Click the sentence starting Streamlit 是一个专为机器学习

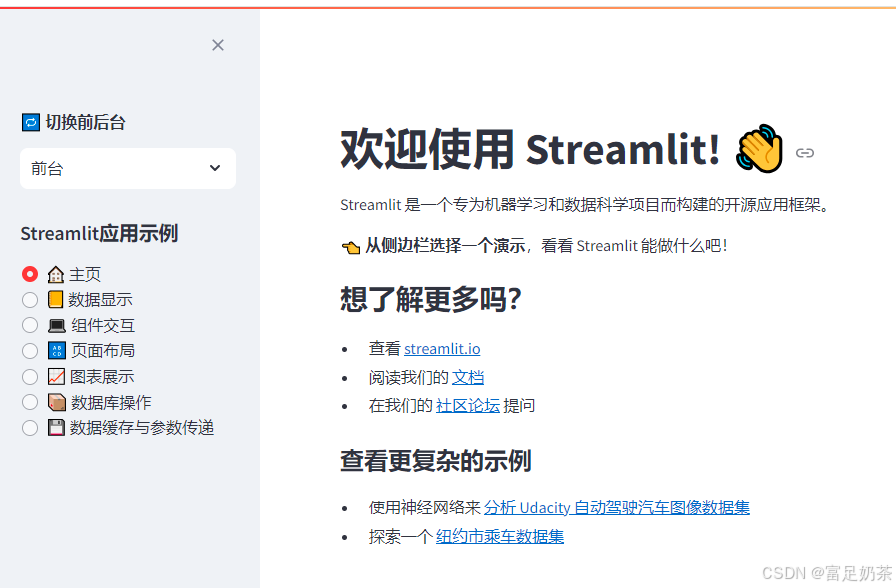pyautogui.click(x=586, y=205)
